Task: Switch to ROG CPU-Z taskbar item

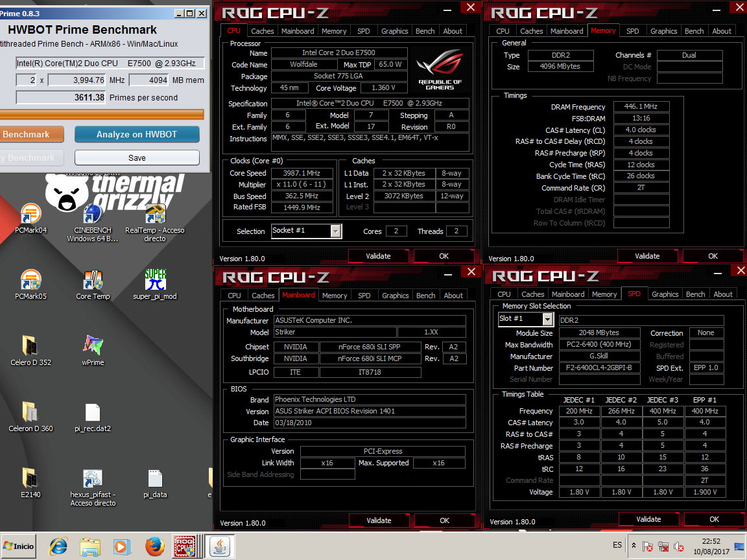Action: [x=185, y=546]
